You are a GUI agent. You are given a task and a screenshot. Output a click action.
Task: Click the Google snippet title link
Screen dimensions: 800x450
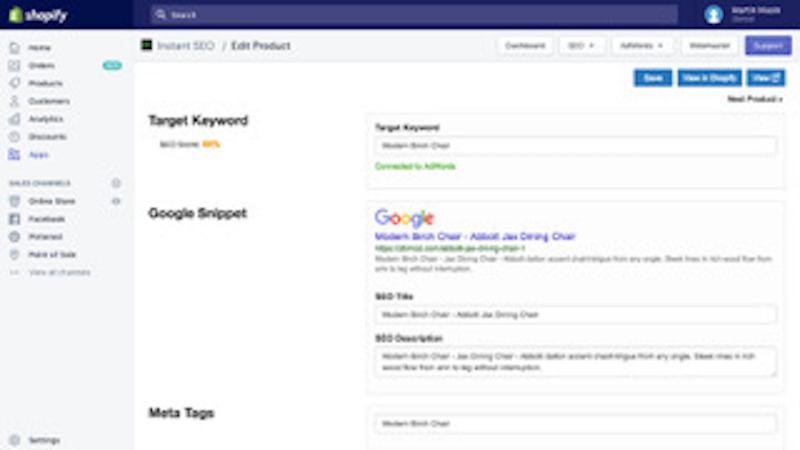click(x=475, y=236)
